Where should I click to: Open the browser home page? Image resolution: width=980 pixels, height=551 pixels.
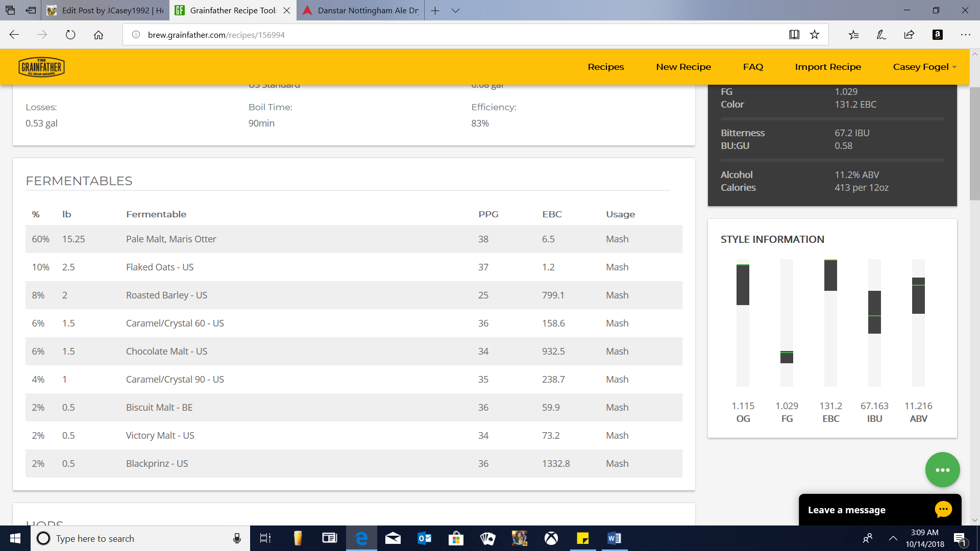pos(99,35)
